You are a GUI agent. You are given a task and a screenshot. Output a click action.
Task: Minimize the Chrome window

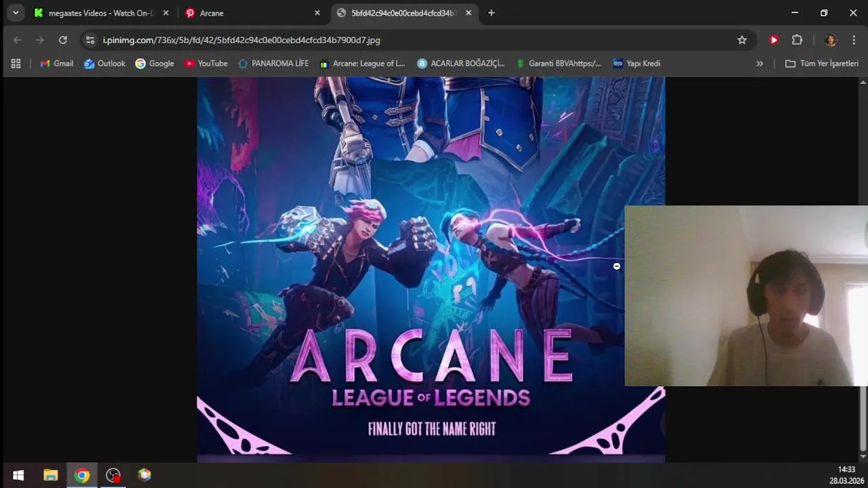tap(795, 13)
